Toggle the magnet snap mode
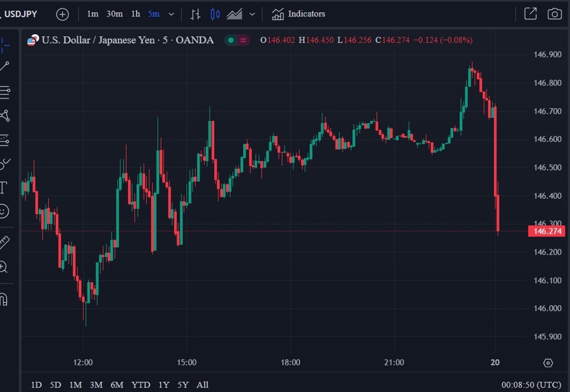 click(x=4, y=299)
